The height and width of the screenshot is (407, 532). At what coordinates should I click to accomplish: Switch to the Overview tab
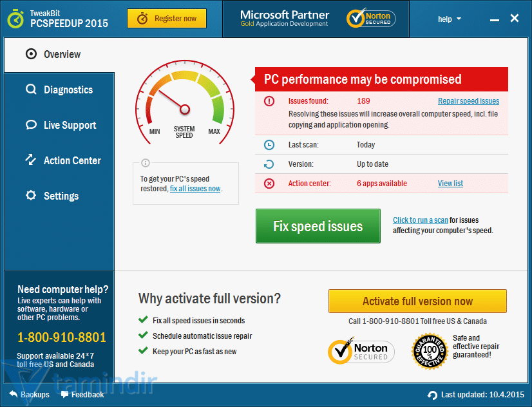(x=59, y=55)
